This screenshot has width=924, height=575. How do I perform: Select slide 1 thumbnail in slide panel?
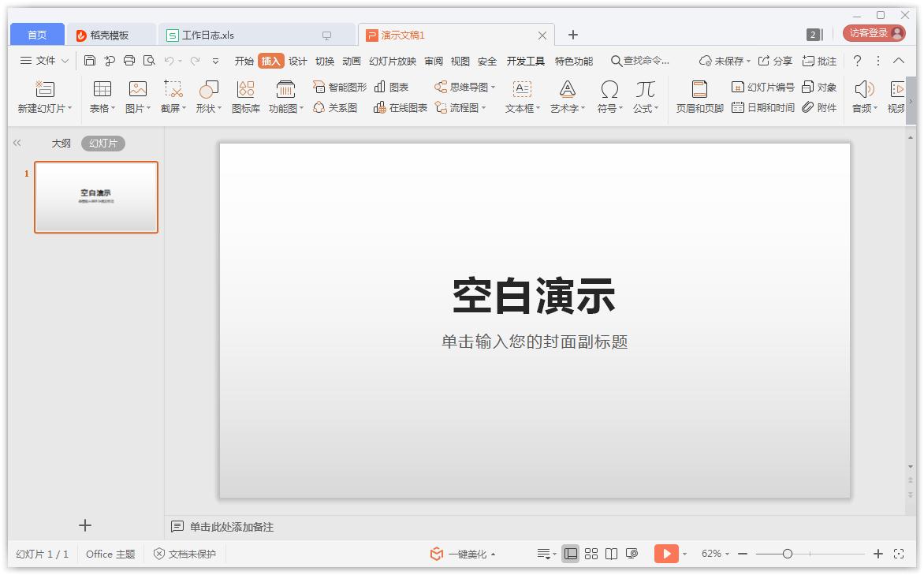pos(96,197)
